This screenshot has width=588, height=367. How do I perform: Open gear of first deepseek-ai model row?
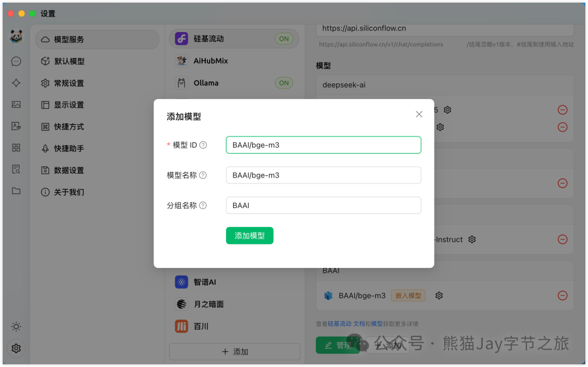[x=448, y=110]
